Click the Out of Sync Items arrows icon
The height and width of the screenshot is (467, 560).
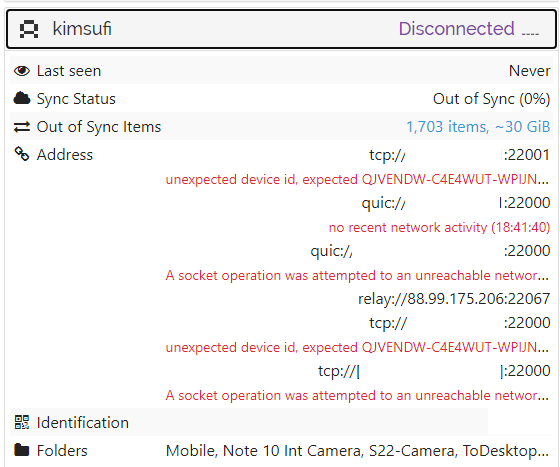point(22,127)
